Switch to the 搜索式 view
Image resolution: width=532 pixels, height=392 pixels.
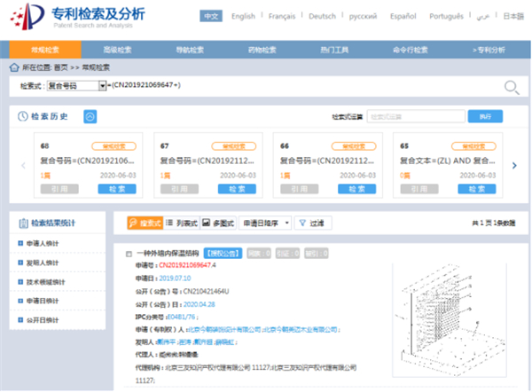(x=145, y=223)
